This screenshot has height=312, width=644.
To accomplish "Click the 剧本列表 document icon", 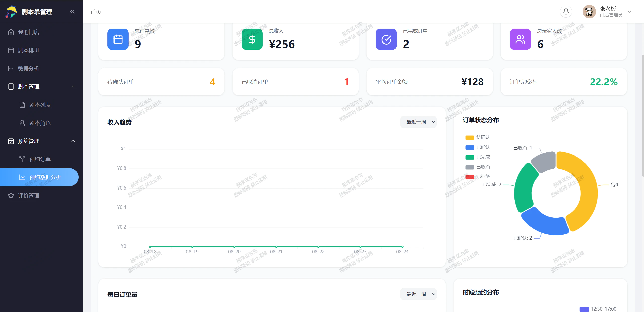I will click(x=22, y=105).
